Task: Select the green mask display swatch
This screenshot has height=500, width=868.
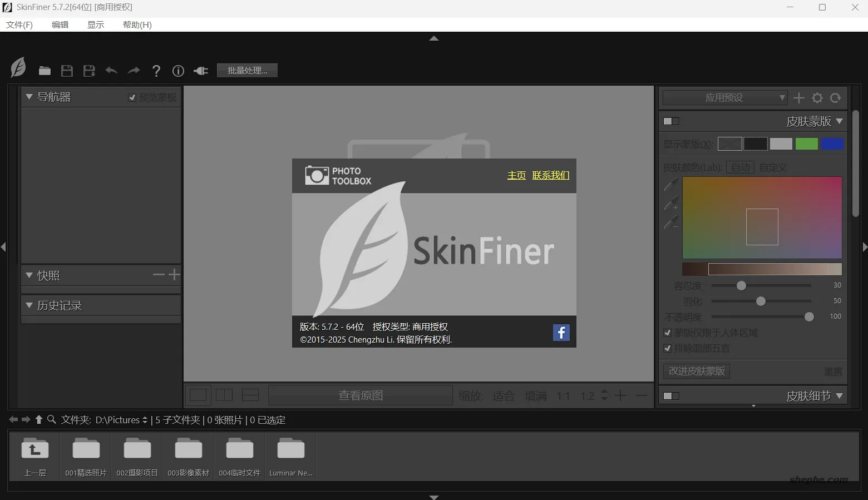Action: tap(806, 143)
